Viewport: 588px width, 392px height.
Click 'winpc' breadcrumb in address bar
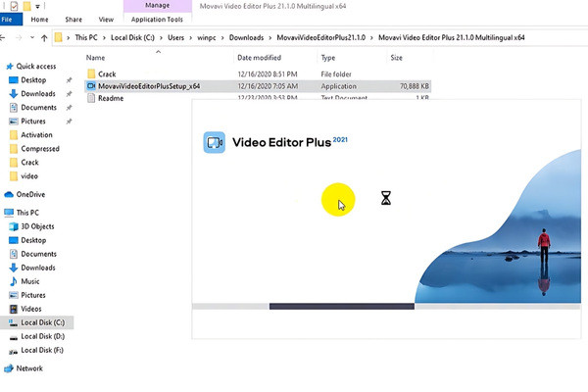click(x=207, y=37)
